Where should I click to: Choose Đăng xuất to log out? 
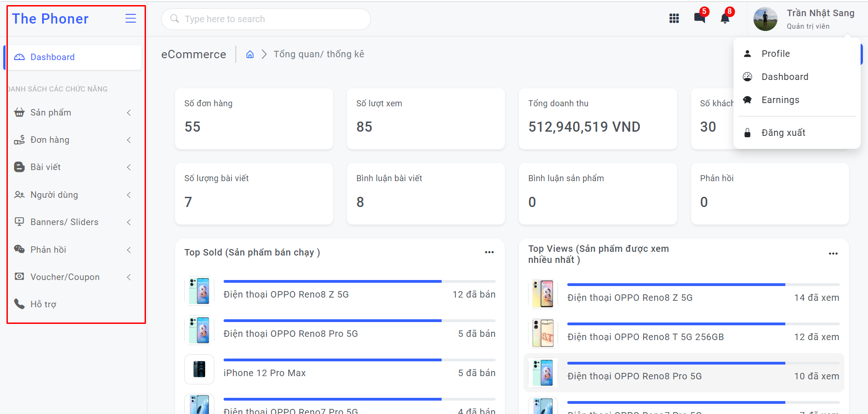(797, 133)
